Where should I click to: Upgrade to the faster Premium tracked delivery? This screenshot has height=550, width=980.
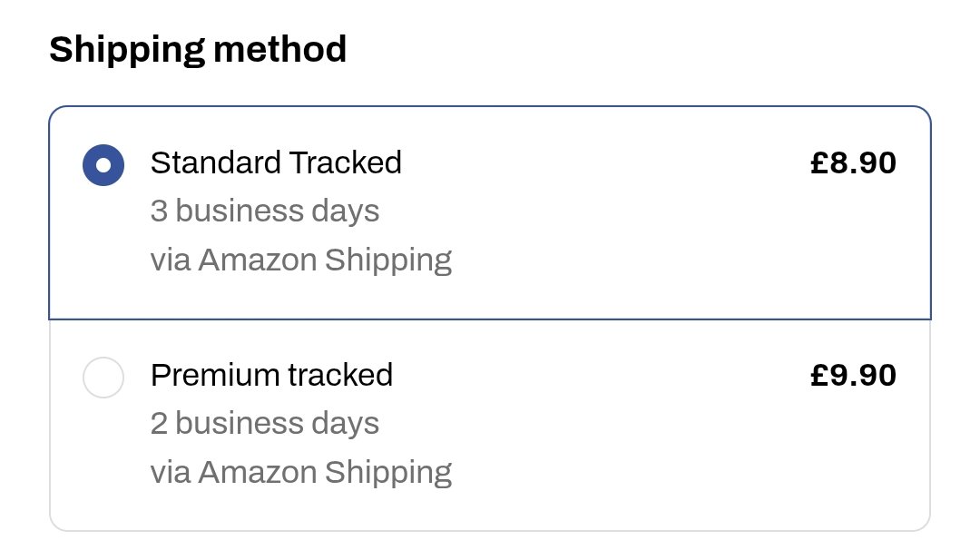103,378
